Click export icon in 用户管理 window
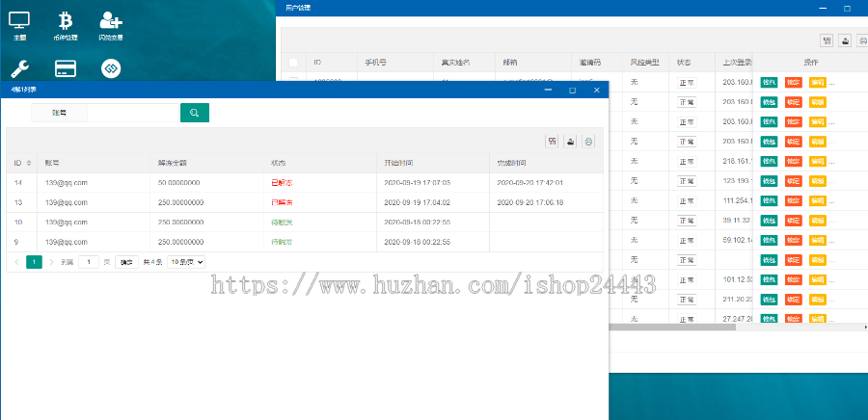 click(845, 40)
